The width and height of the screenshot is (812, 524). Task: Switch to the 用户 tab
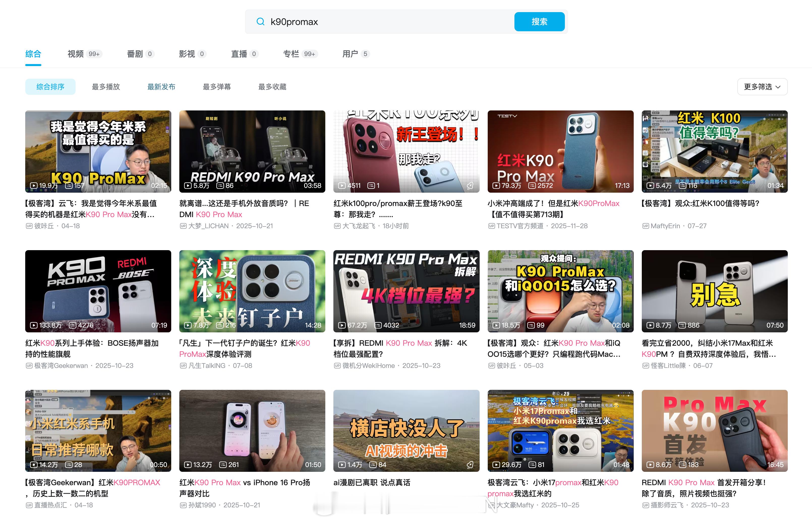click(x=356, y=54)
